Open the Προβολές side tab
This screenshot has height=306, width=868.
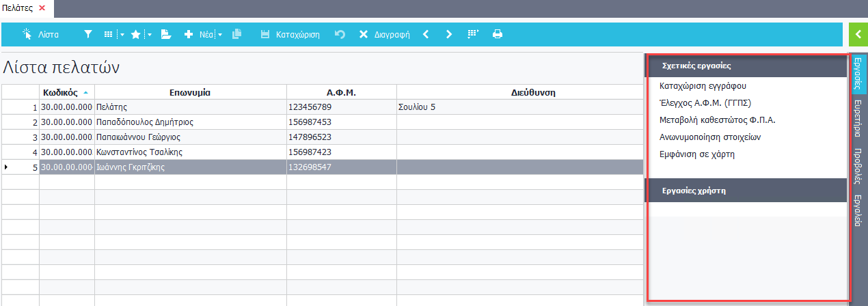(857, 165)
